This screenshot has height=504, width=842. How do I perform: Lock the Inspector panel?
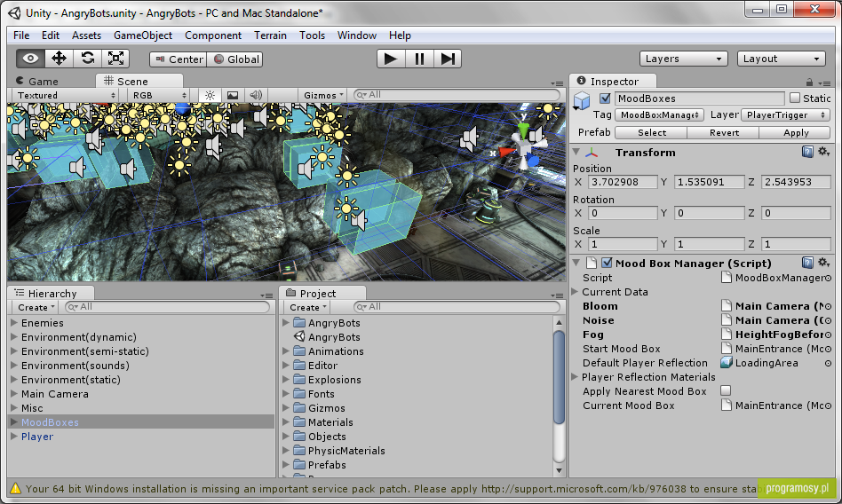[809, 83]
